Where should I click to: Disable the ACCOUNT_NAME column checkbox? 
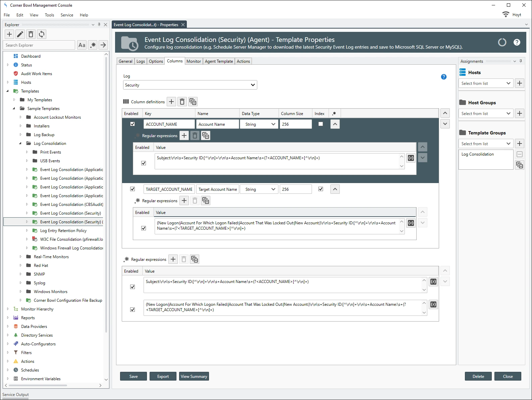click(132, 124)
